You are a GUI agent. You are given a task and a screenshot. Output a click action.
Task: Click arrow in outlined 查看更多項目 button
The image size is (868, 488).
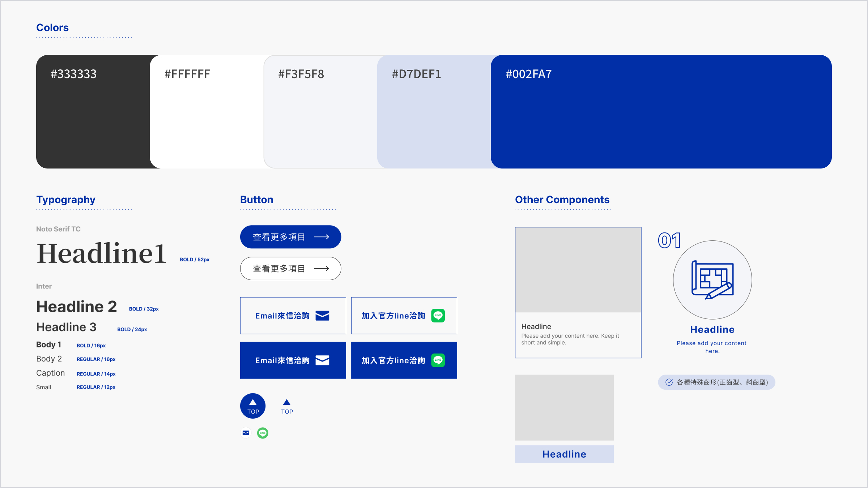[x=322, y=269]
